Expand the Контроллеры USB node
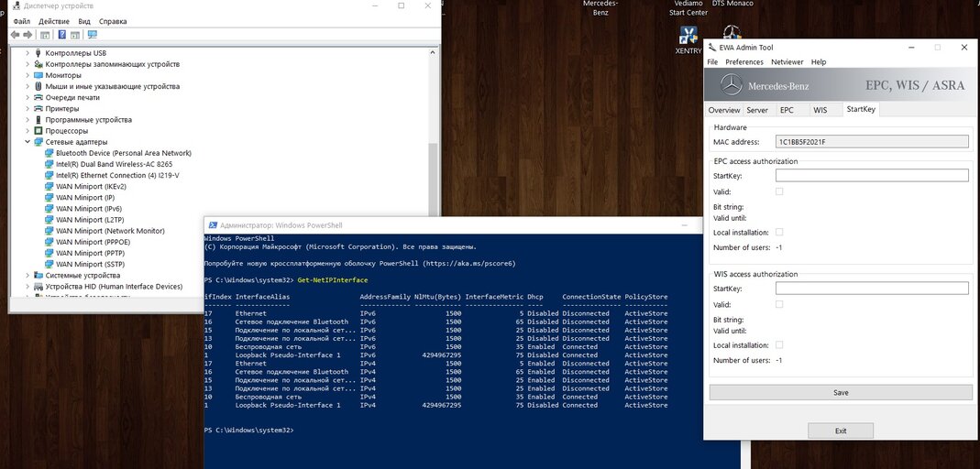This screenshot has height=469, width=980. point(28,53)
